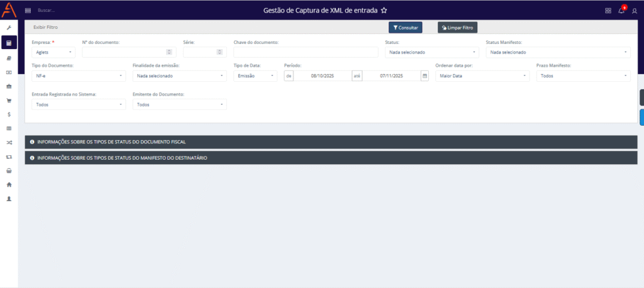Toggle the hamburger menu next to search
This screenshot has width=644, height=288.
coord(28,11)
